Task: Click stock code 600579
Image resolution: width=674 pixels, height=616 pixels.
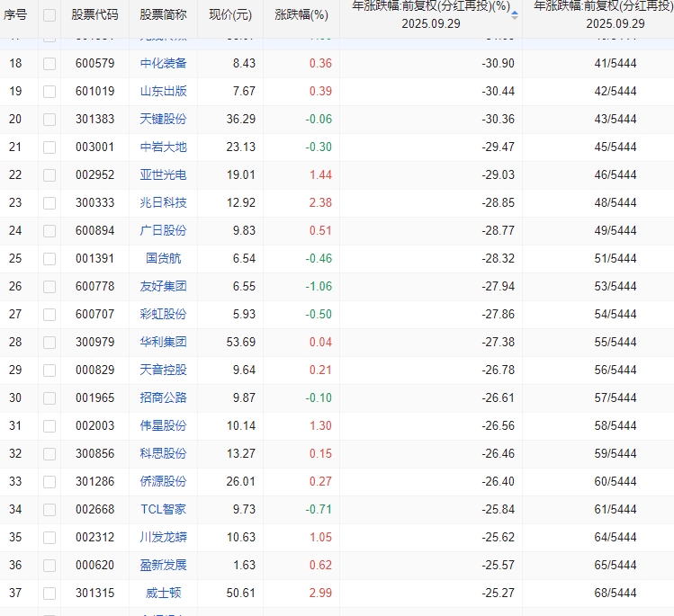Action: click(95, 63)
